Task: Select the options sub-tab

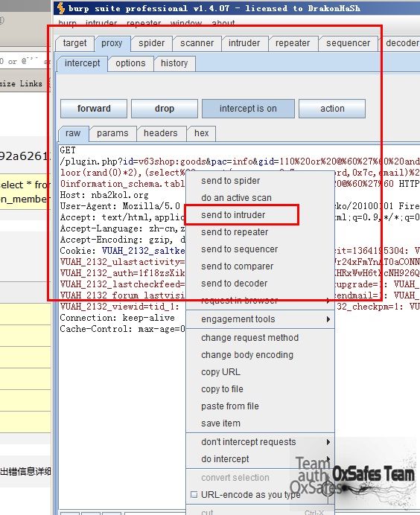Action: coord(130,63)
